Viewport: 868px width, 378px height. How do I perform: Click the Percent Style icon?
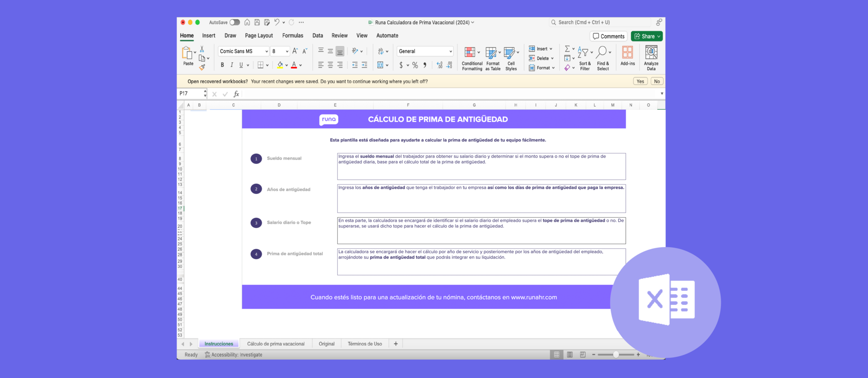[415, 65]
